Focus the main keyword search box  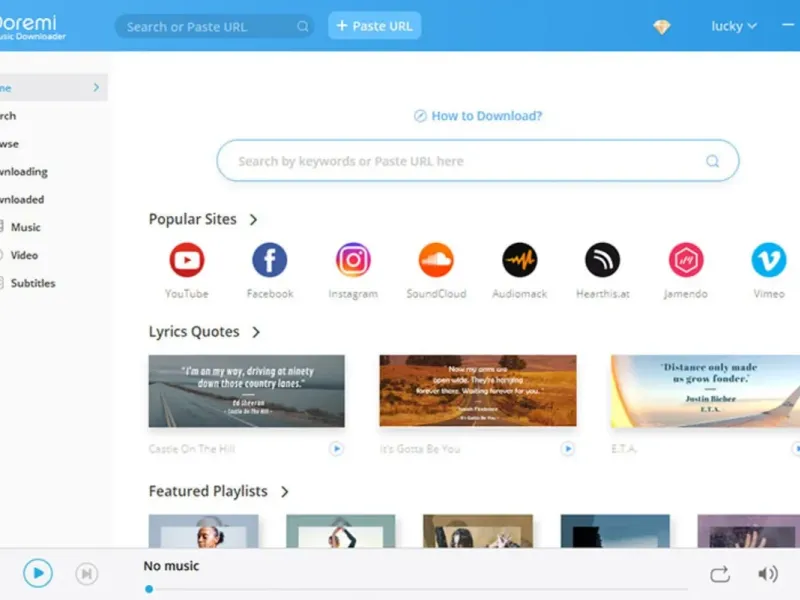click(478, 161)
